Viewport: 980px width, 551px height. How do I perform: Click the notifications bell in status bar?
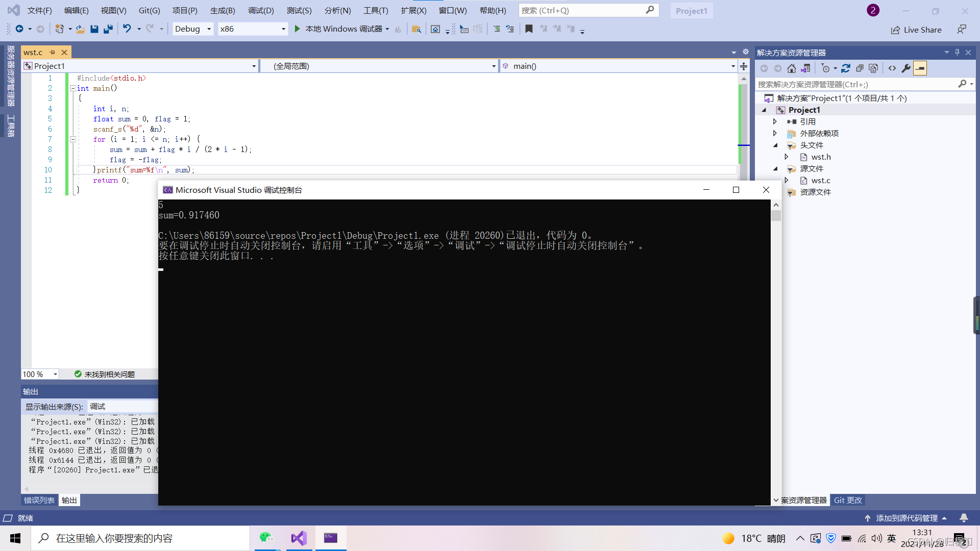(x=964, y=518)
